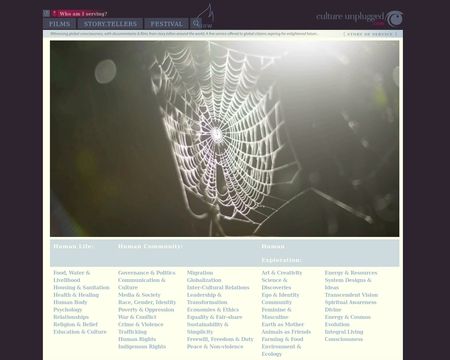450x360 pixels.
Task: Click the small square icon before 'Who am I serving?'
Action: (46, 13)
